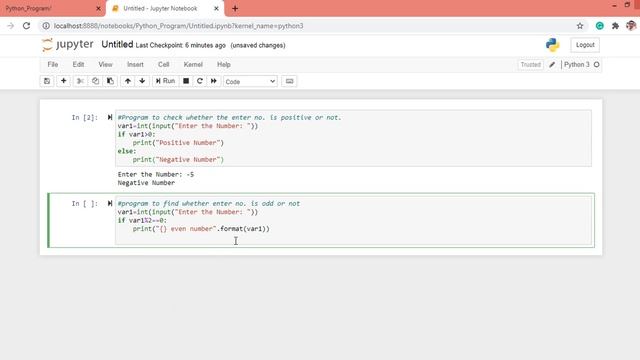Restart kernel and run all with the fast-forward icon
Screen dimensions: 640x360
pos(213,81)
